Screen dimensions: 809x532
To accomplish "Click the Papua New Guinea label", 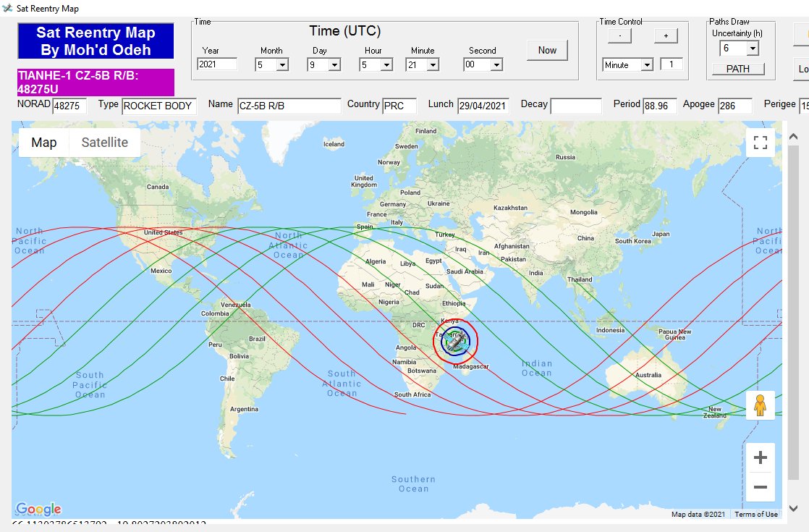I will point(675,334).
